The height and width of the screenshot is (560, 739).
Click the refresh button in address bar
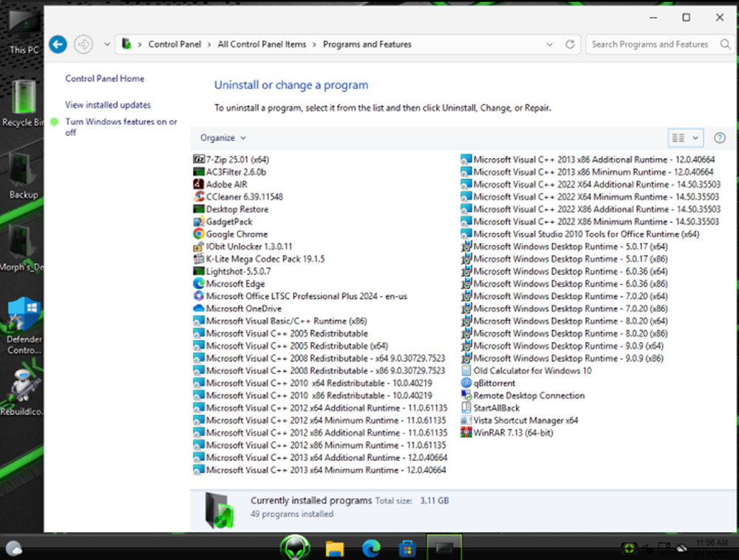570,44
